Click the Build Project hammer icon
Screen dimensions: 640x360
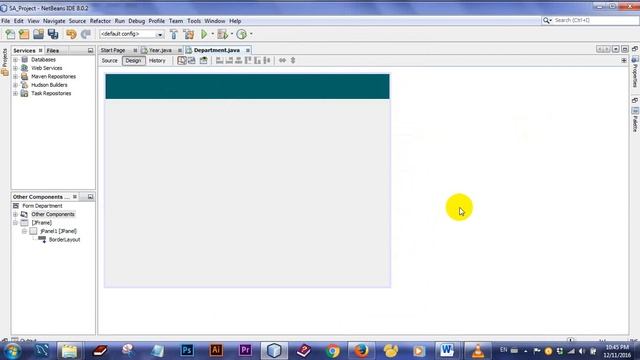tap(174, 34)
